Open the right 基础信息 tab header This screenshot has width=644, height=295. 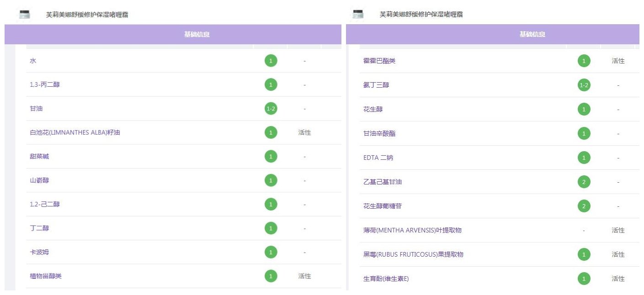click(x=532, y=34)
